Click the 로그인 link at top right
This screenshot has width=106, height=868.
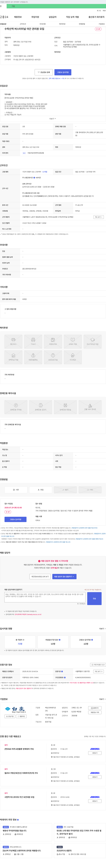click(99, 10)
